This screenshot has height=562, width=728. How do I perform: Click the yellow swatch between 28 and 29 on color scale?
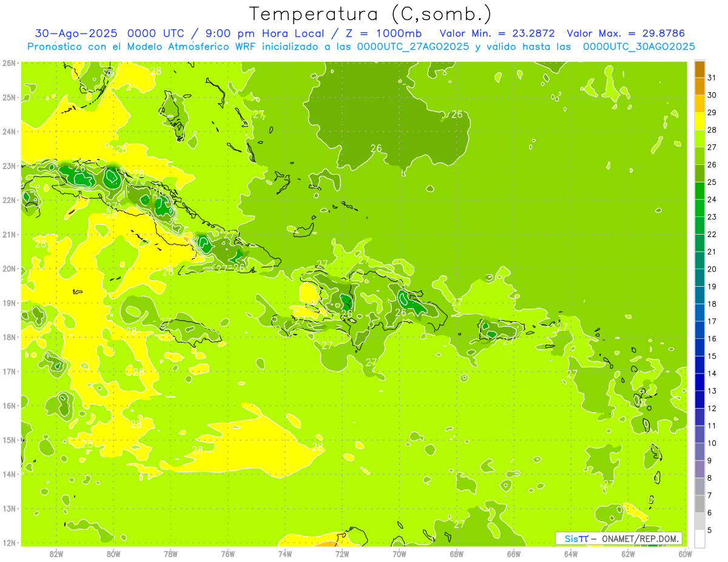[x=699, y=121]
